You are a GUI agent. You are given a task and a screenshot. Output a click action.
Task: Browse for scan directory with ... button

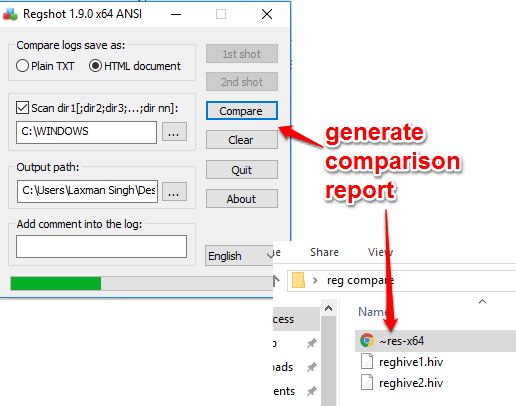tap(174, 132)
